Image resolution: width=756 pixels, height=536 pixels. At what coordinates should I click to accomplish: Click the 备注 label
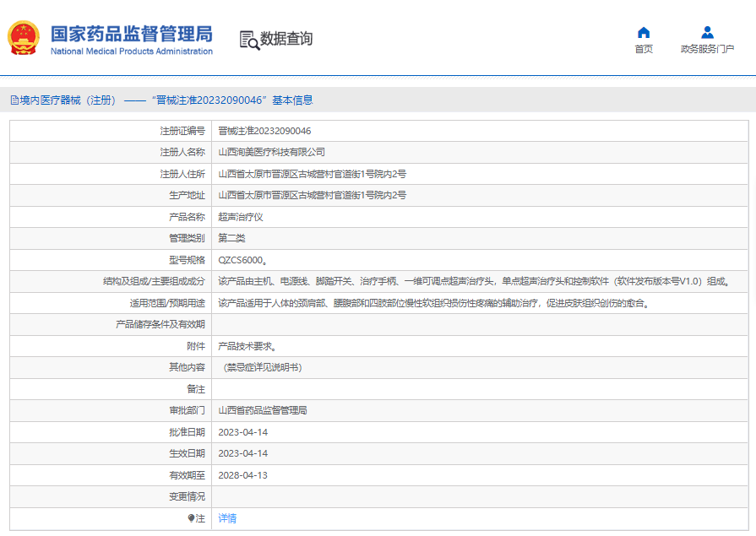tap(196, 389)
